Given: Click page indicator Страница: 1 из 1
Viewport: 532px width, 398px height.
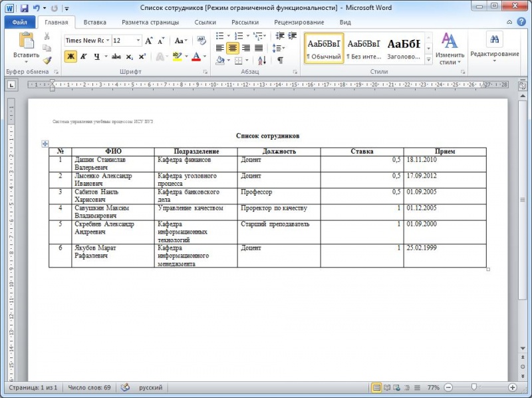Looking at the screenshot, I should click(x=33, y=387).
